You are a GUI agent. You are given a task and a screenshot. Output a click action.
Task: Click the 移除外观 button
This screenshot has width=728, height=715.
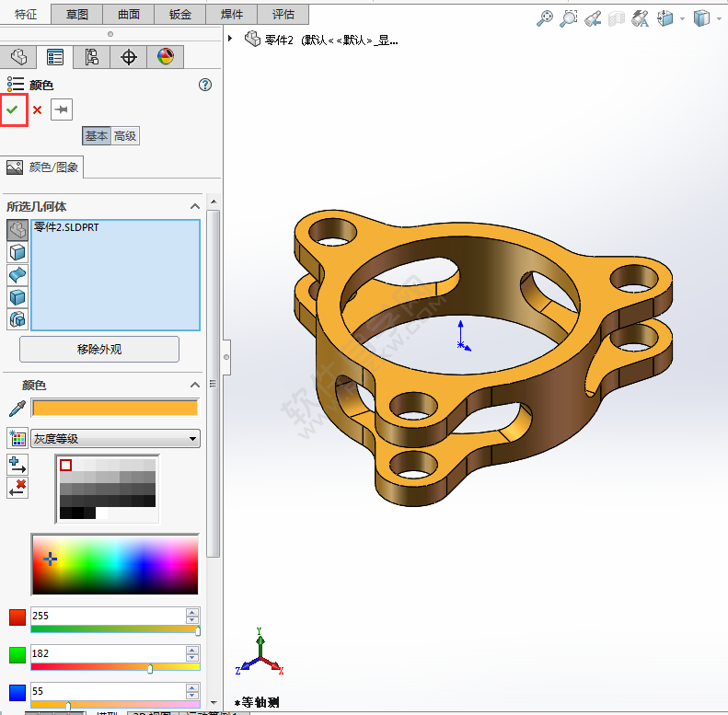click(x=98, y=349)
